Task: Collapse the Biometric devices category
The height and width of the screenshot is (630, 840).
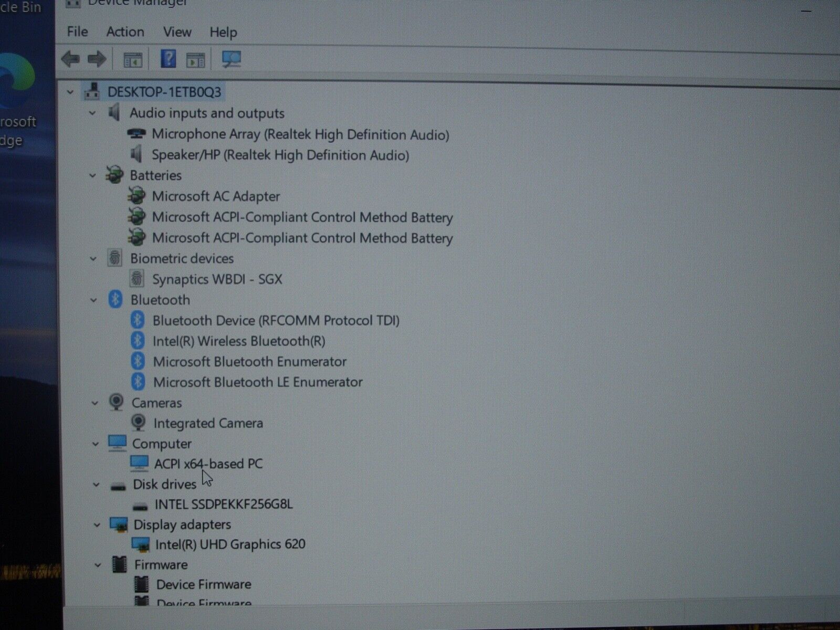Action: (x=93, y=259)
